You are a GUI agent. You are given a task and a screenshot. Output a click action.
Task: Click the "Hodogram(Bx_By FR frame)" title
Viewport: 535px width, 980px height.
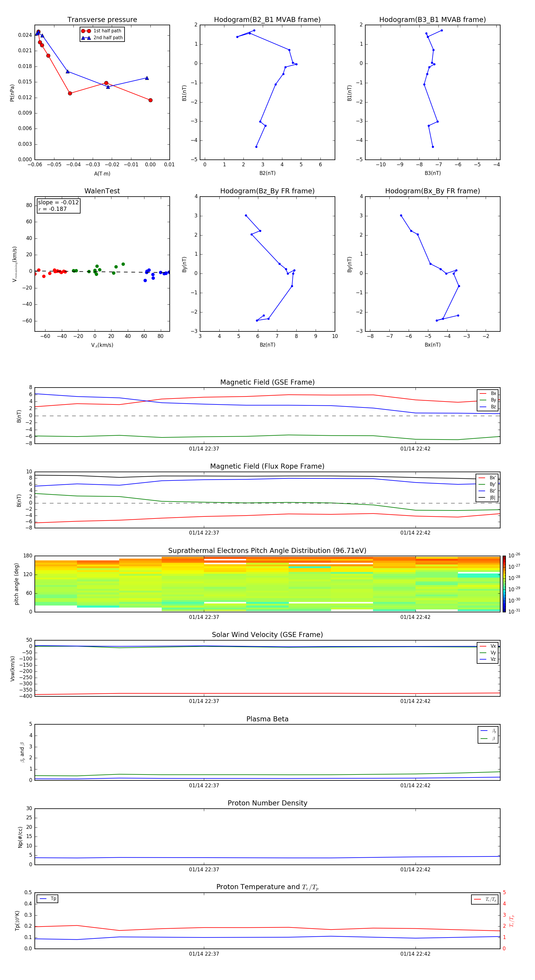[432, 191]
